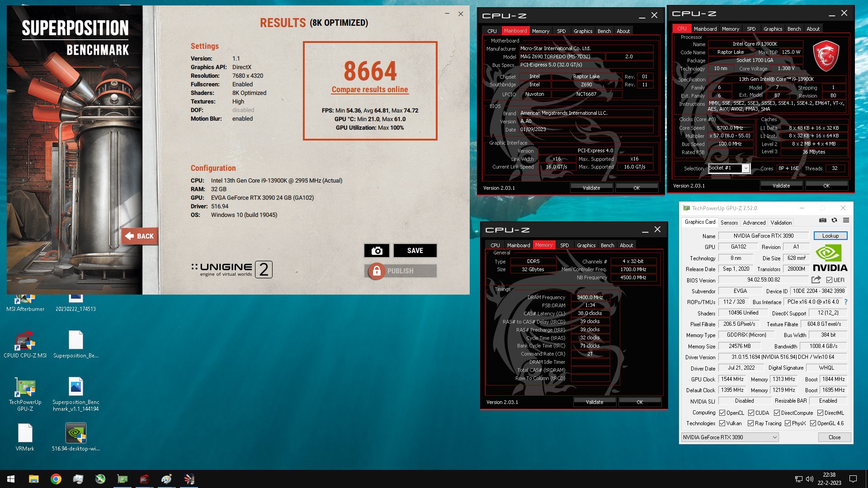Click the Compare results online link

pyautogui.click(x=370, y=89)
